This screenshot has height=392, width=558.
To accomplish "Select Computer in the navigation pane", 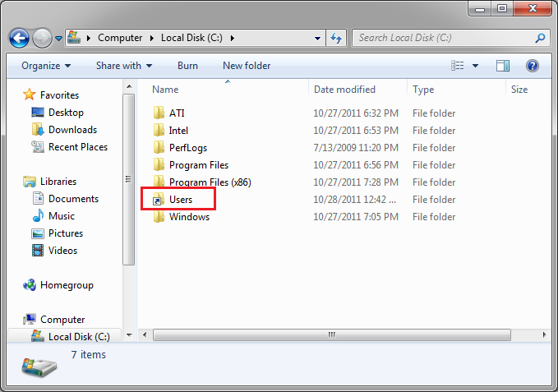I will click(x=62, y=320).
